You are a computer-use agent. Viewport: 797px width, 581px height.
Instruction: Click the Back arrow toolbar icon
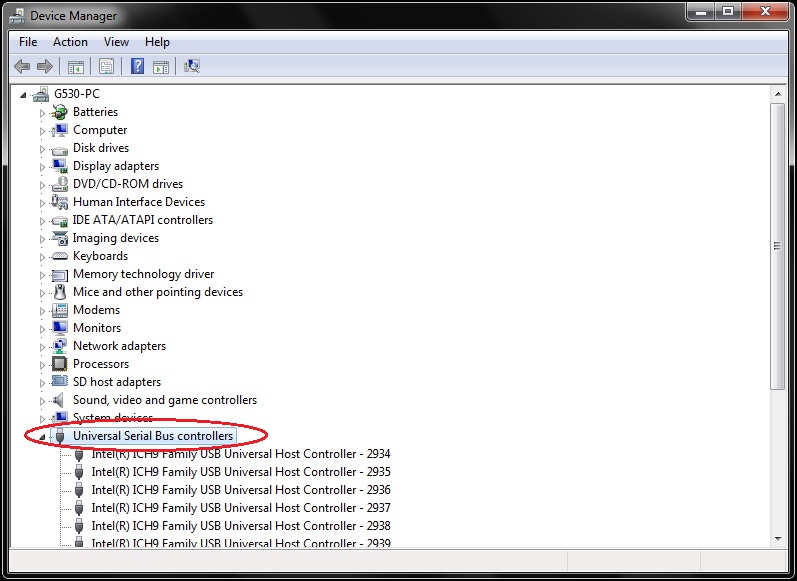22,66
